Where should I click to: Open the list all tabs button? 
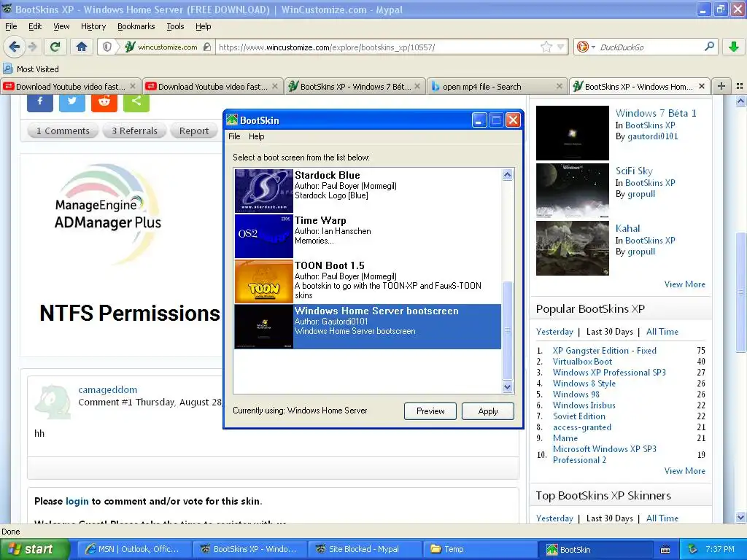click(x=740, y=86)
